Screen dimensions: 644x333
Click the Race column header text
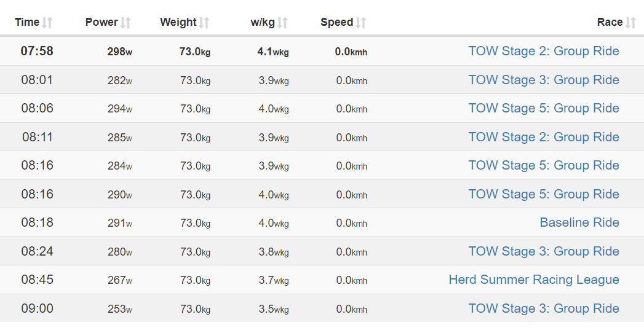click(610, 22)
